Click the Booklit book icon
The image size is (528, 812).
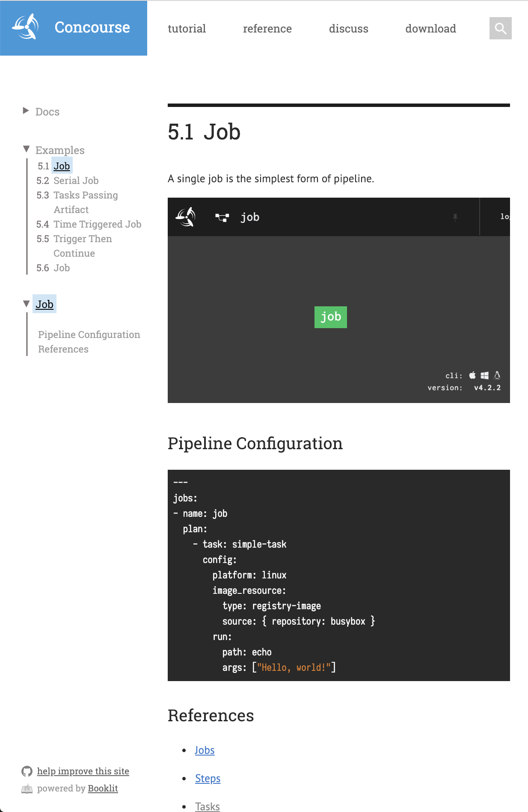coord(27,788)
